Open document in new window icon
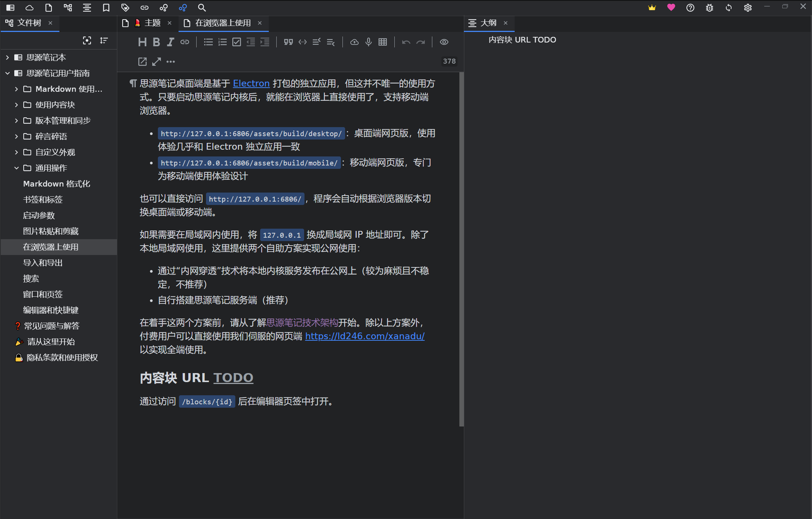Image resolution: width=812 pixels, height=519 pixels. [142, 62]
